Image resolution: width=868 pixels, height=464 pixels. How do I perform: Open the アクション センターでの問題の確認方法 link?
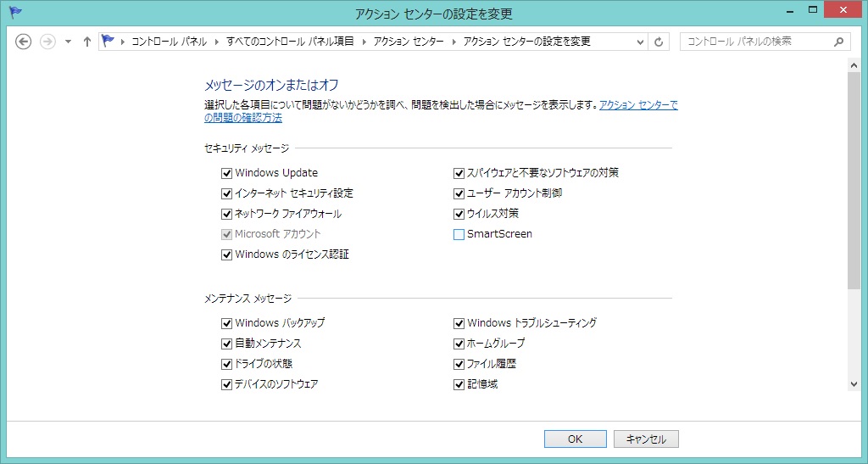[638, 105]
